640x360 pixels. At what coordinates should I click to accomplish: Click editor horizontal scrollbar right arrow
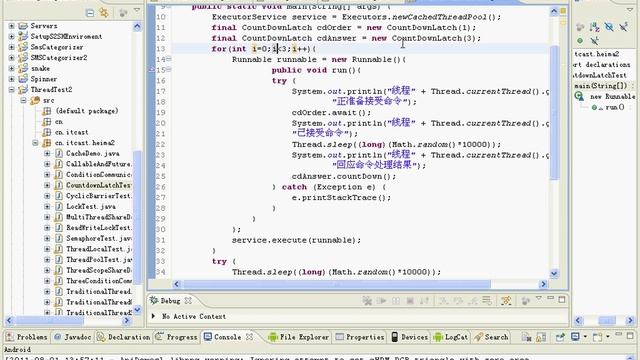543,284
